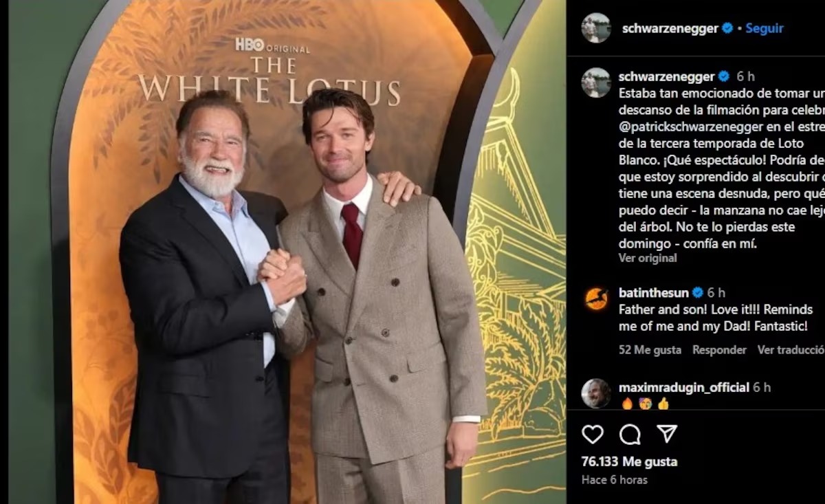This screenshot has width=825, height=504.
Task: Share the post via paper plane icon
Action: point(666,433)
